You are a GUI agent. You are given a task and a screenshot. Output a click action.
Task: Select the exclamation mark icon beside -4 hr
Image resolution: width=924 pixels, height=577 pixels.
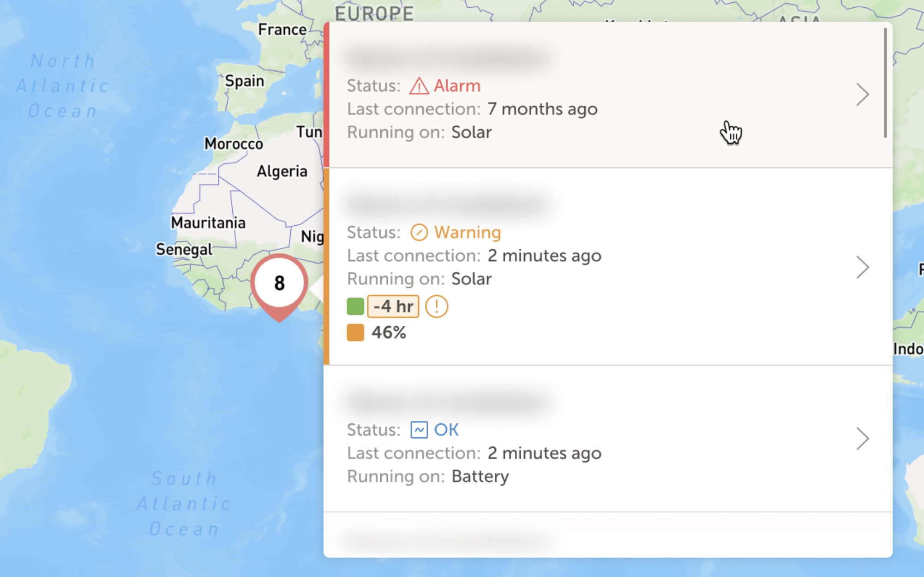pos(436,306)
